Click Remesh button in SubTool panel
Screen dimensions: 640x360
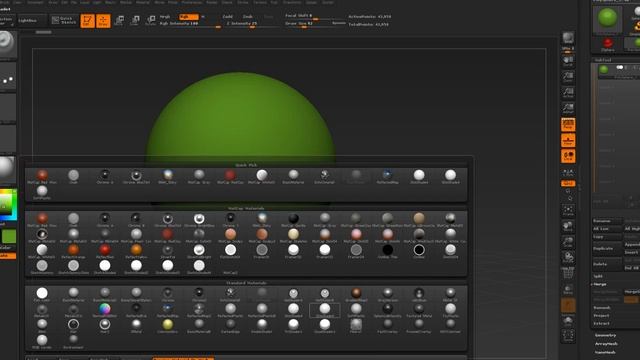[602, 308]
